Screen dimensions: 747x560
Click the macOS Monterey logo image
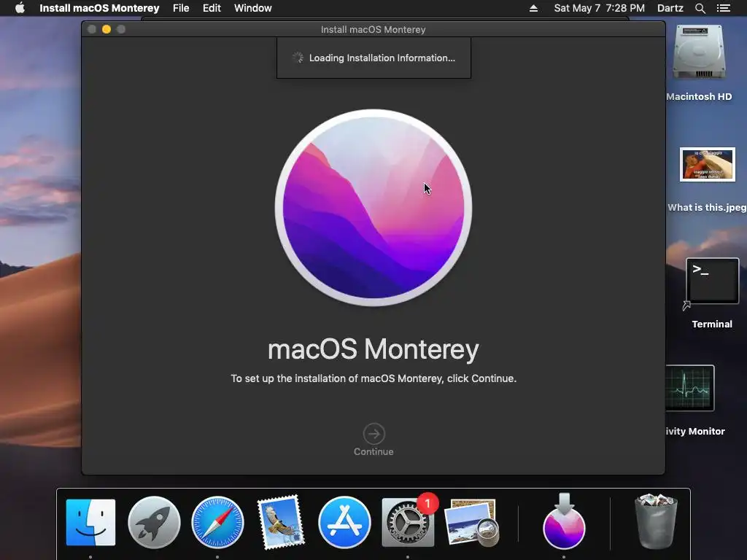tap(373, 208)
